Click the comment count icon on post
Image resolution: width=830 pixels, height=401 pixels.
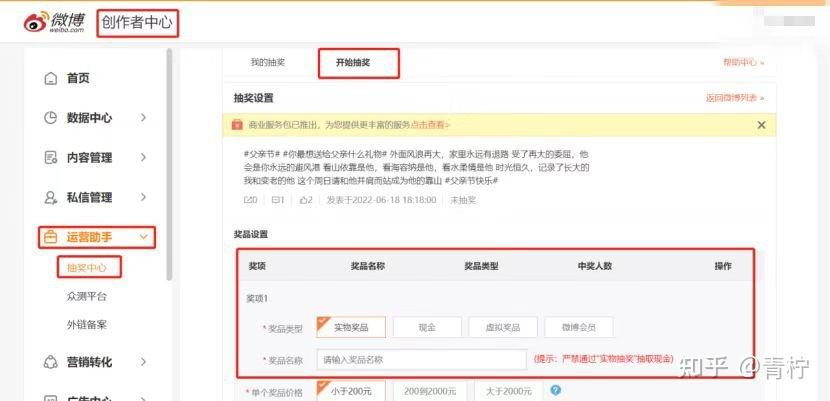pyautogui.click(x=278, y=200)
